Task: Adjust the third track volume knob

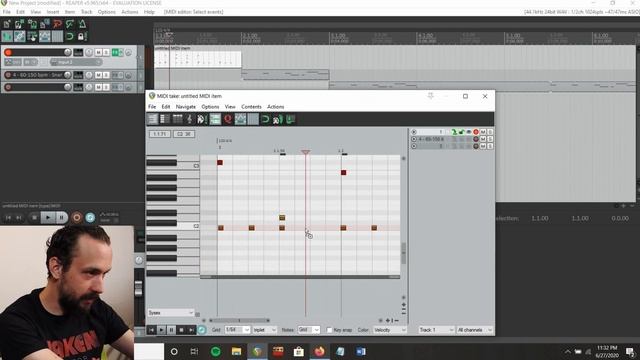Action: click(67, 87)
